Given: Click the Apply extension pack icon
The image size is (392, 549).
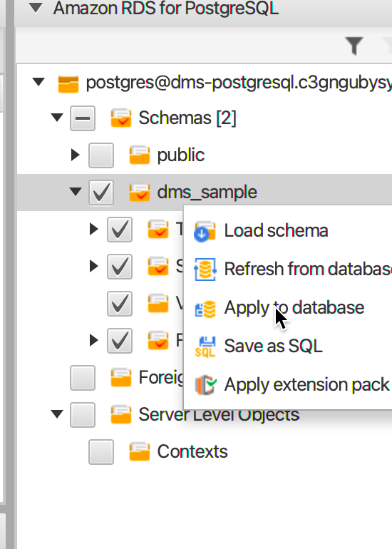Looking at the screenshot, I should coord(205,385).
